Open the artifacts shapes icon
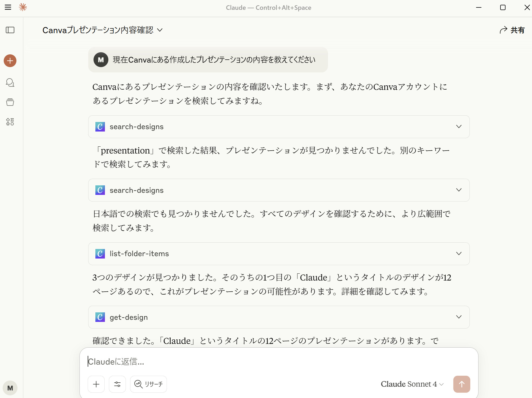Image resolution: width=532 pixels, height=398 pixels. click(10, 122)
